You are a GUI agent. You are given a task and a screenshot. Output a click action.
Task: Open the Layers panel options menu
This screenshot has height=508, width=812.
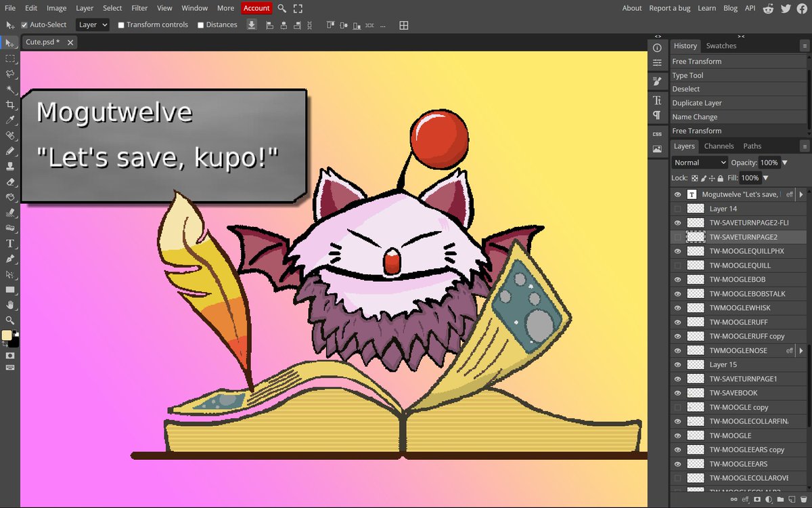coord(805,146)
